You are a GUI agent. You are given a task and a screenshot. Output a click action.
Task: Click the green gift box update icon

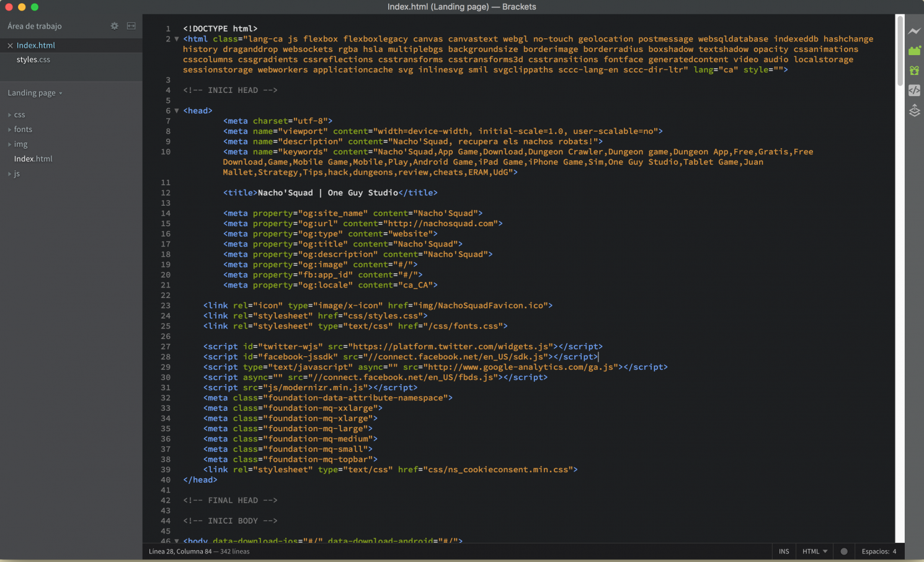[914, 71]
